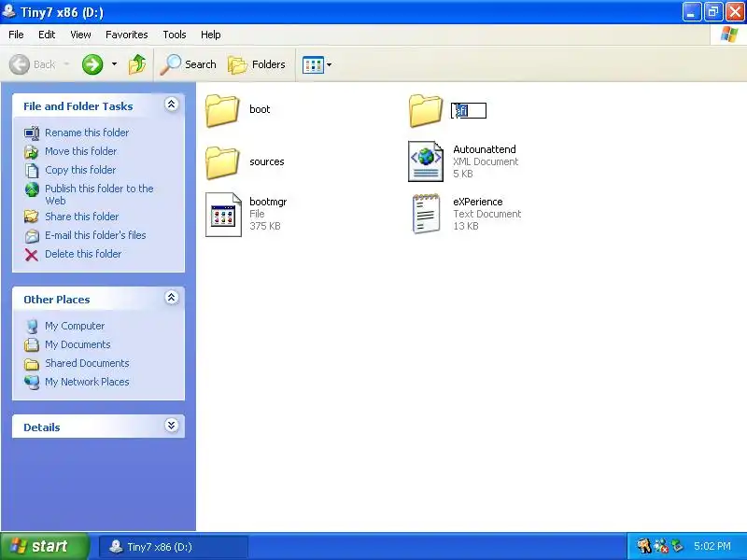Collapse the Other Places panel
This screenshot has width=747, height=560.
coord(172,298)
